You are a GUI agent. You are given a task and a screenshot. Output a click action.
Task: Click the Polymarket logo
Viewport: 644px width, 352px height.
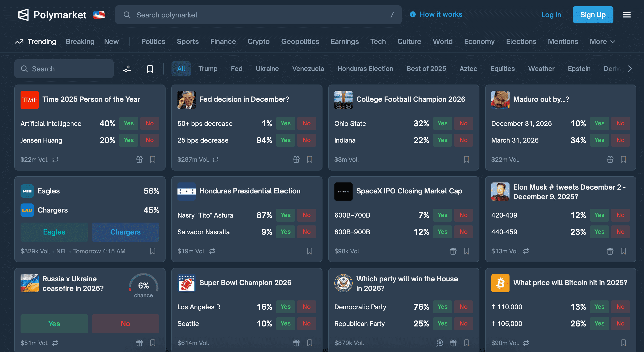tap(52, 15)
